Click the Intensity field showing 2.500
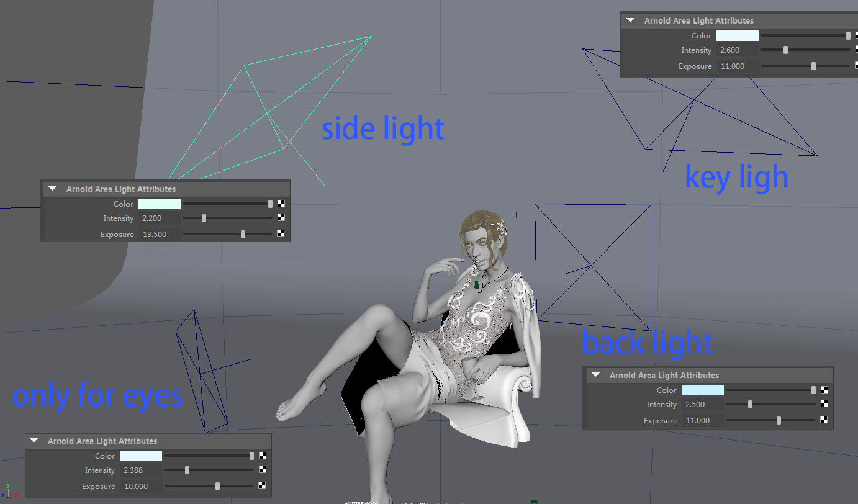Image resolution: width=858 pixels, height=504 pixels. (x=703, y=404)
